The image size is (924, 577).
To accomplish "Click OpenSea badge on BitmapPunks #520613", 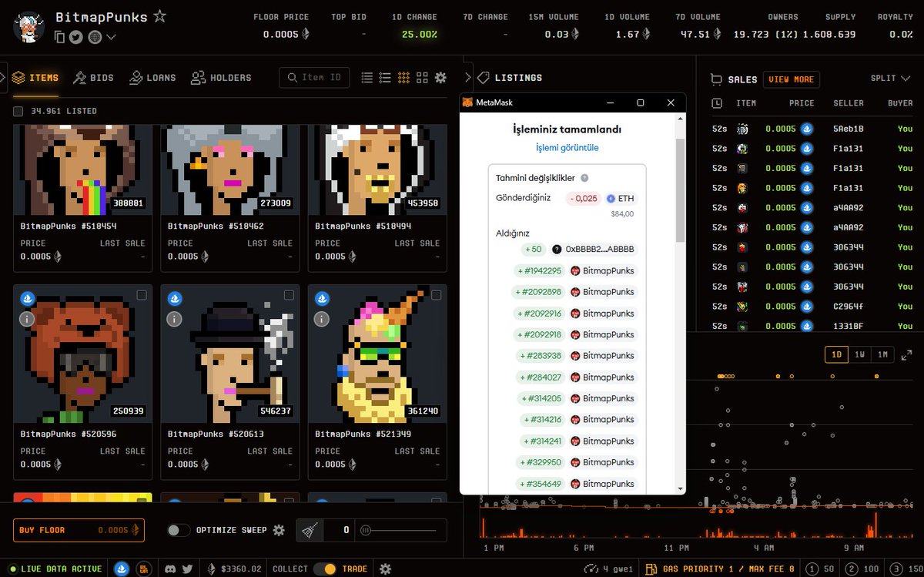I will [174, 300].
